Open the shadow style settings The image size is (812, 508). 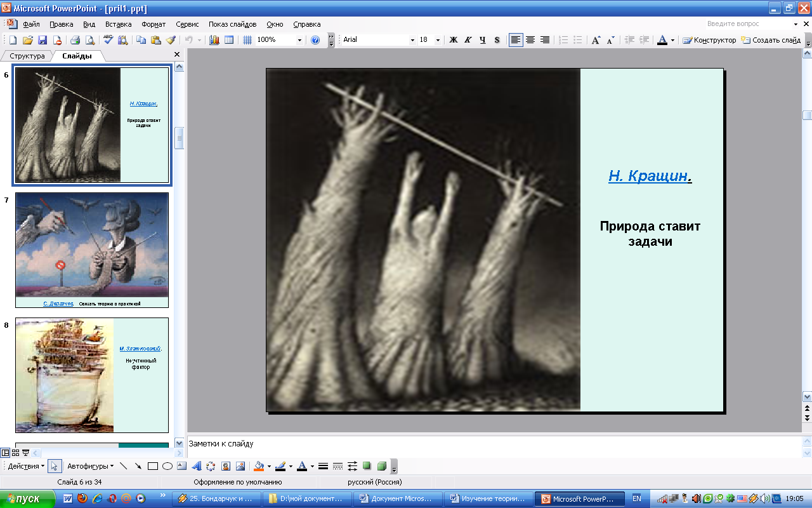pos(367,466)
